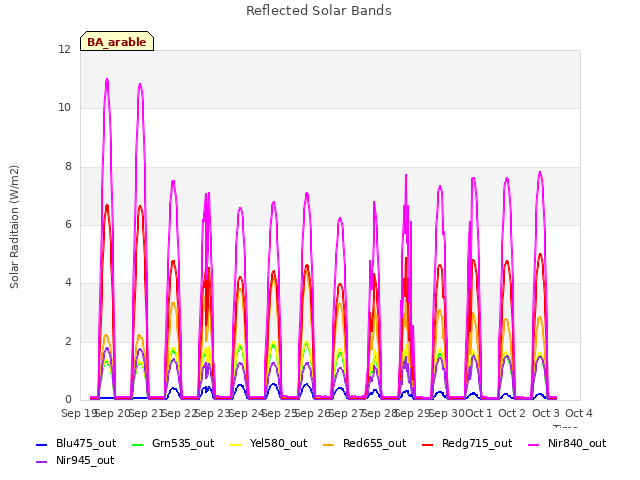Toggle the Yel580_out legend entry

click(x=269, y=444)
